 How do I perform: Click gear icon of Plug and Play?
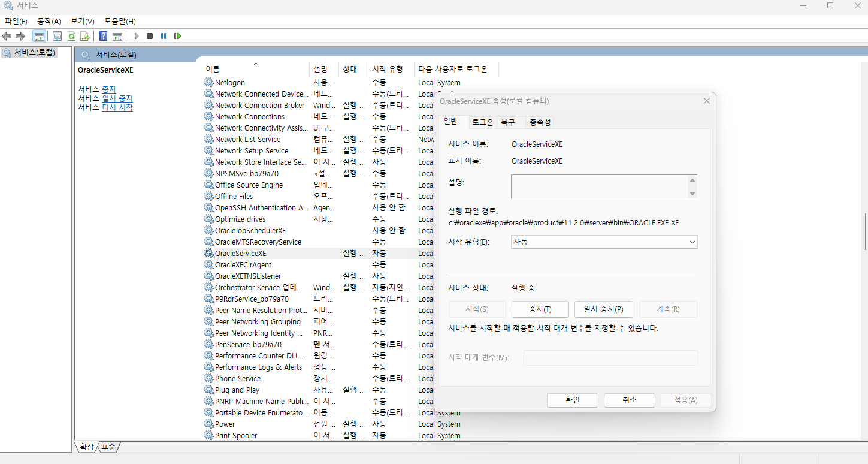tap(209, 390)
